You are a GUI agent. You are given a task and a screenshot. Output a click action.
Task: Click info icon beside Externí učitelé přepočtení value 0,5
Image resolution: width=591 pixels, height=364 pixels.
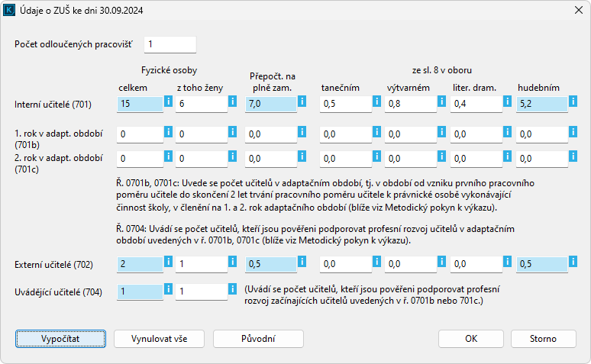pyautogui.click(x=302, y=263)
